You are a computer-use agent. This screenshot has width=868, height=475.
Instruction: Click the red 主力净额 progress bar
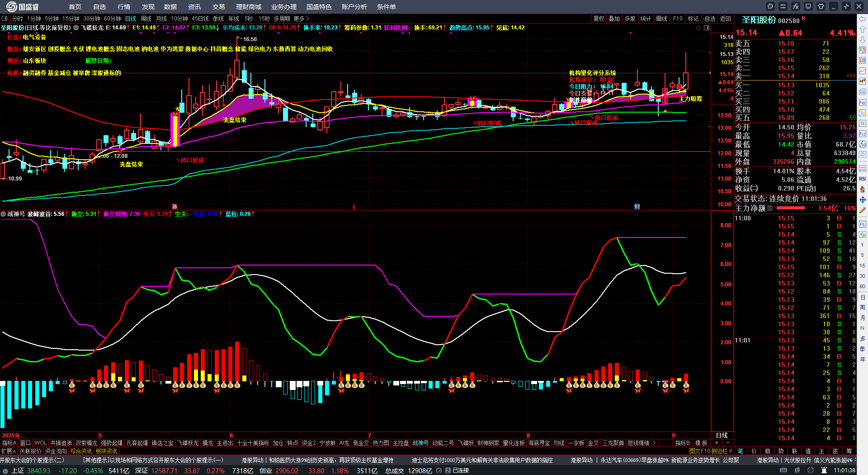790,208
